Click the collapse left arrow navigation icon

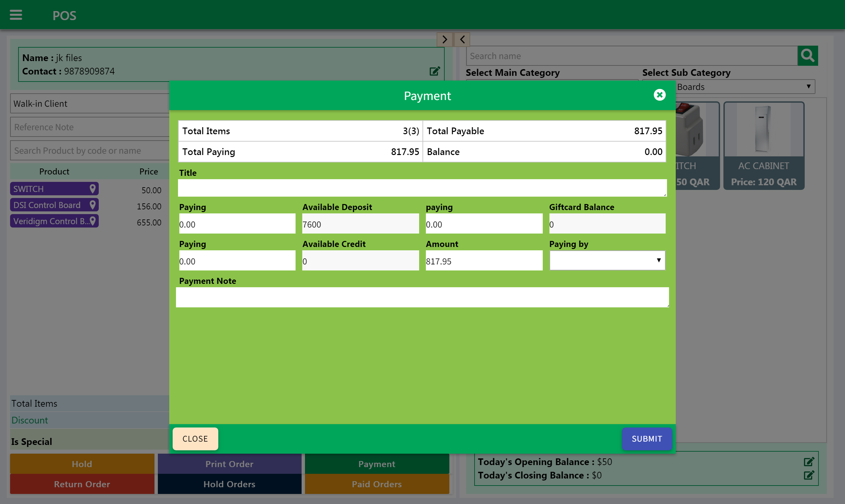point(462,39)
